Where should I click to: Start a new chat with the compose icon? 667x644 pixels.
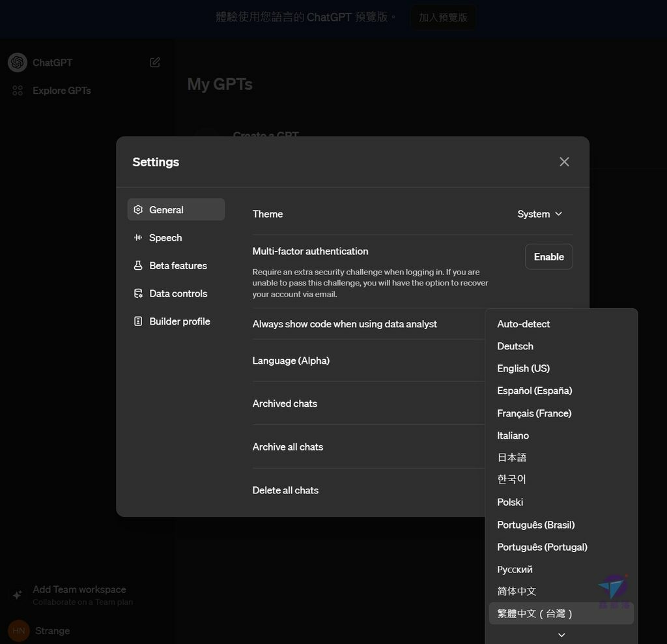155,63
